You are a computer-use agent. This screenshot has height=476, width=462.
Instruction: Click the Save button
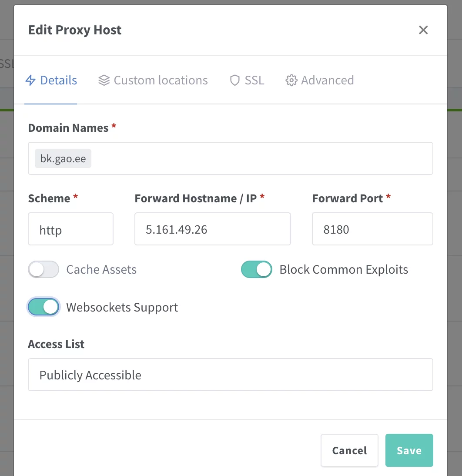tap(409, 450)
